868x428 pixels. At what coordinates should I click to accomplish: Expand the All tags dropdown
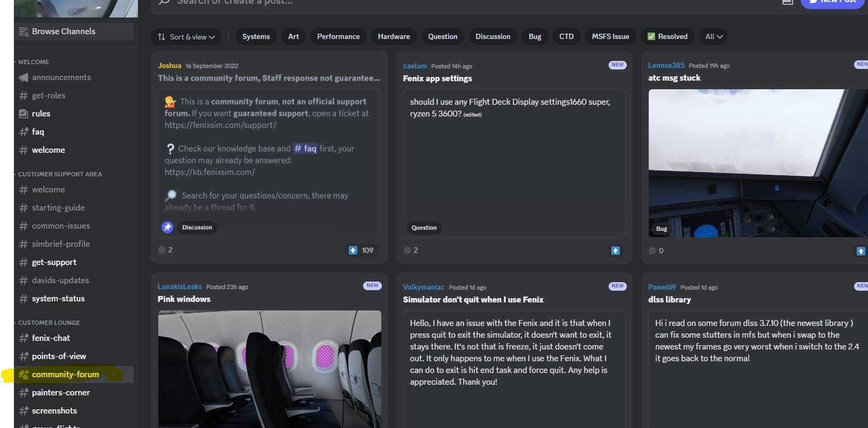tap(713, 36)
